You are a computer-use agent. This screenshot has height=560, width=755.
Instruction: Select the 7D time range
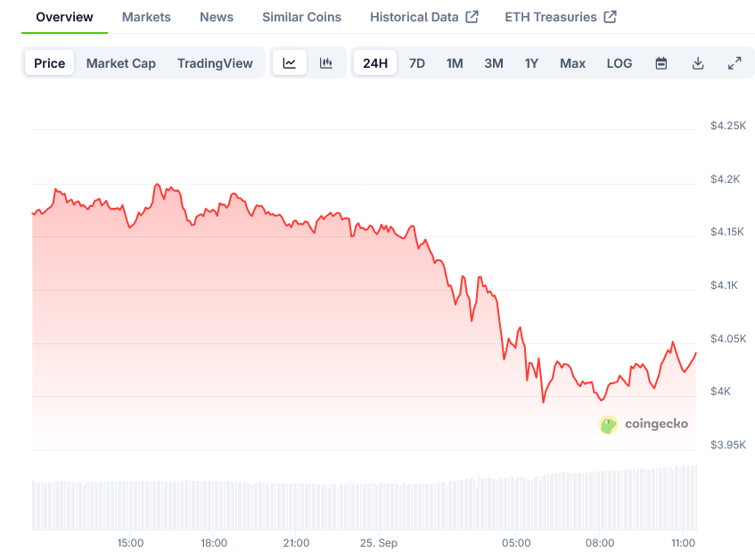[417, 63]
